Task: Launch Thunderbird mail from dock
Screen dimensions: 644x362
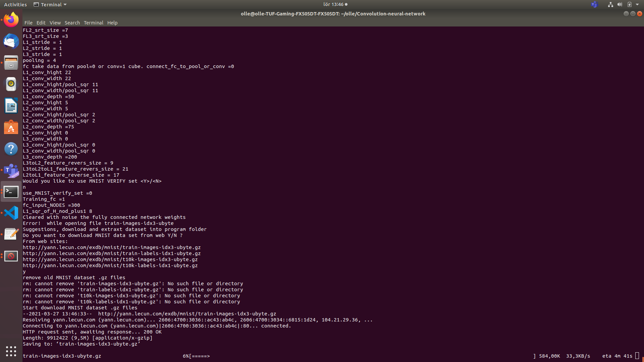Action: tap(11, 41)
